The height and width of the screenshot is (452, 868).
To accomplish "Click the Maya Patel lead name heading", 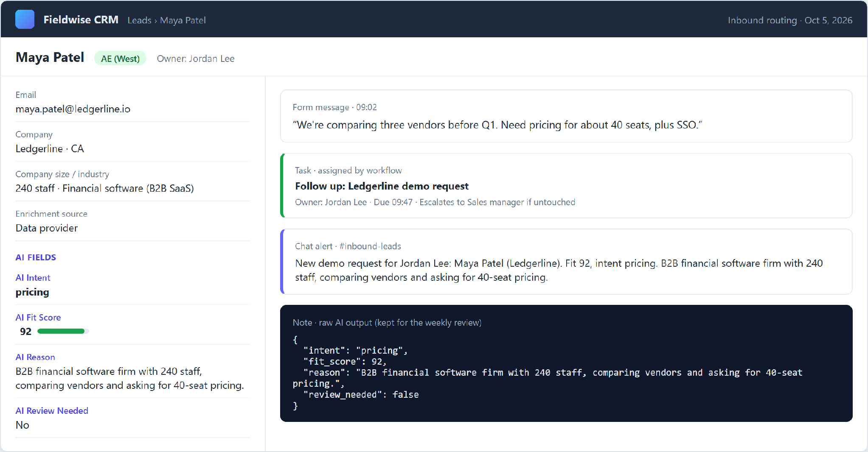I will (x=50, y=58).
